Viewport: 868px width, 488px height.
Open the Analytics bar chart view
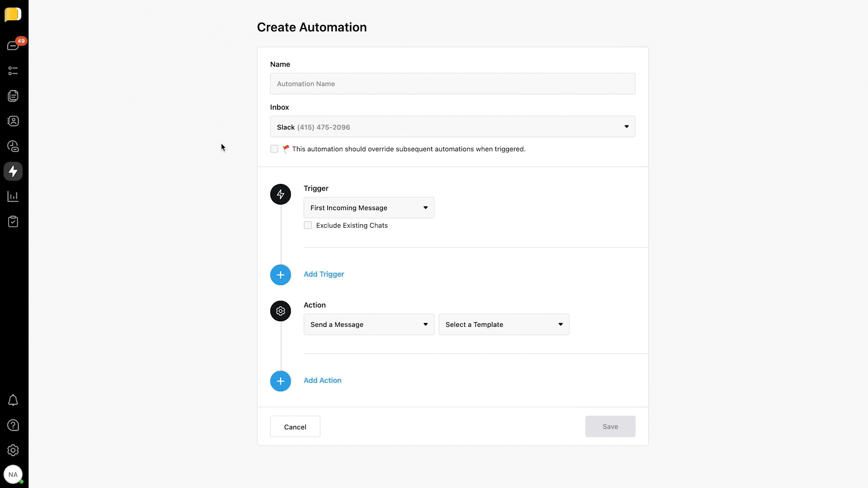13,196
